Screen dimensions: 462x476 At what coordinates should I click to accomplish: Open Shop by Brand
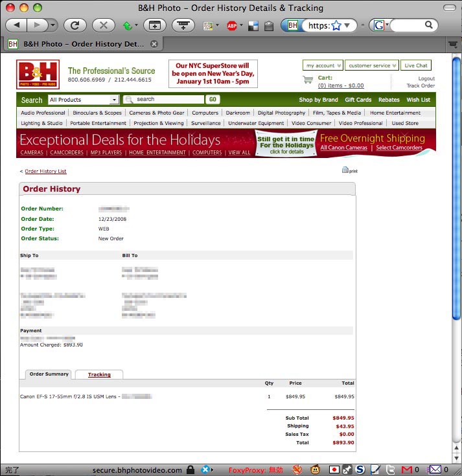coord(318,100)
